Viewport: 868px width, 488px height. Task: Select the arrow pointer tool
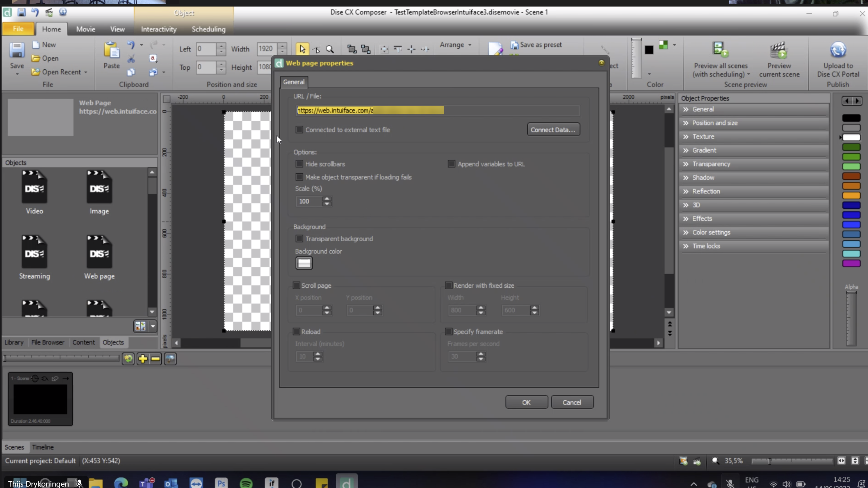pos(303,49)
